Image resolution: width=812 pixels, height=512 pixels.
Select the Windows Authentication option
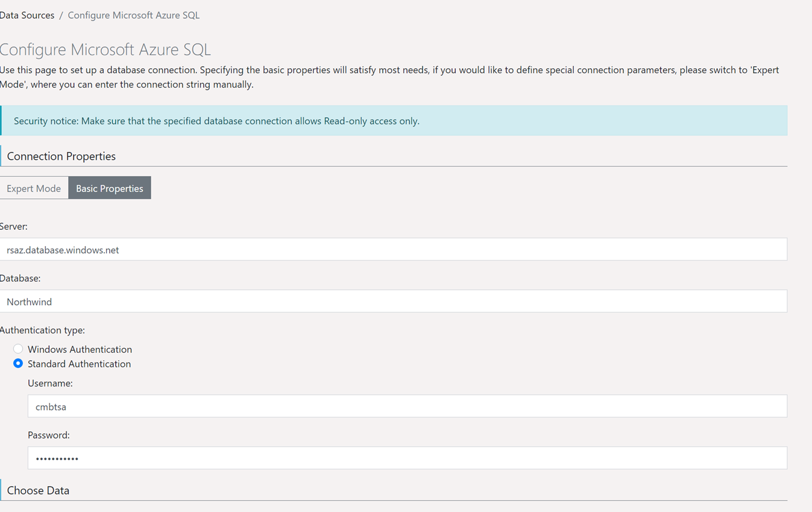coord(18,349)
